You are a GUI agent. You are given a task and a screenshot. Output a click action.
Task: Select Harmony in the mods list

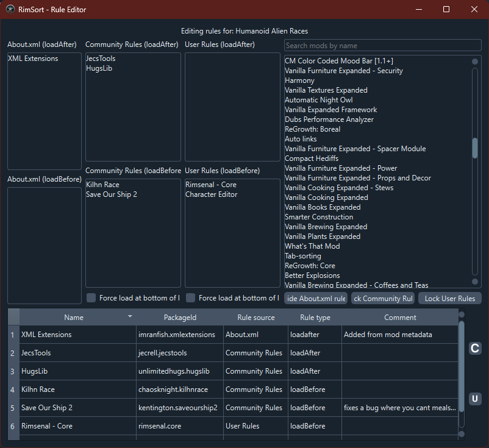click(x=299, y=80)
